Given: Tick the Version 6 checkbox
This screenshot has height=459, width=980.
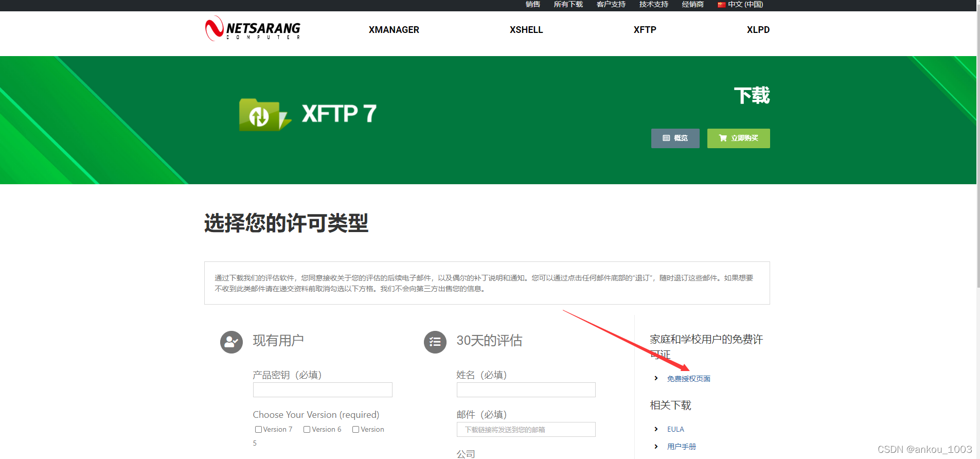Looking at the screenshot, I should pos(307,430).
